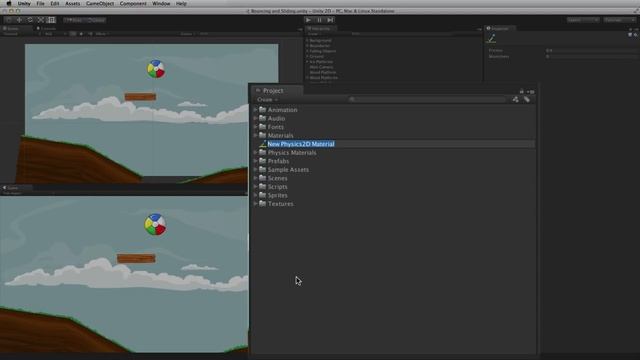Click the New Physics2D Material name field
Viewport: 640px width, 360px height.
[x=301, y=144]
